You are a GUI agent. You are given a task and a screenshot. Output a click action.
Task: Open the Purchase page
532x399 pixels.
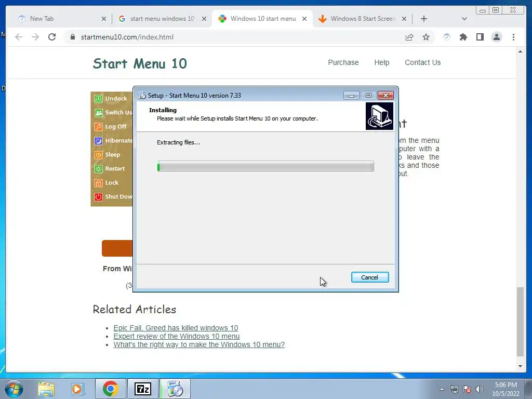point(343,62)
